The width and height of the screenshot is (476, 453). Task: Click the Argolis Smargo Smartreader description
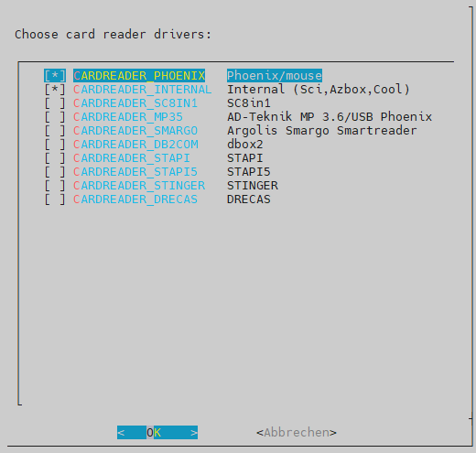click(322, 131)
